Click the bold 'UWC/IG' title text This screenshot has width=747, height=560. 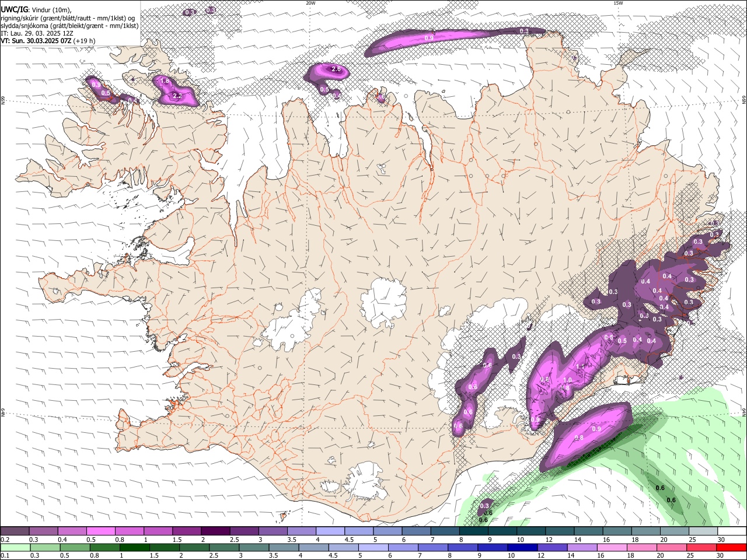click(13, 9)
